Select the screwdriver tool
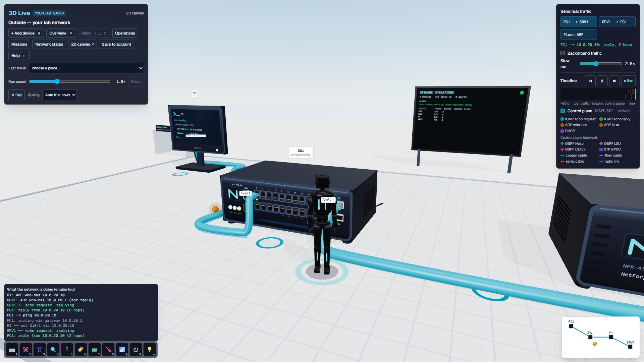 pos(108,350)
